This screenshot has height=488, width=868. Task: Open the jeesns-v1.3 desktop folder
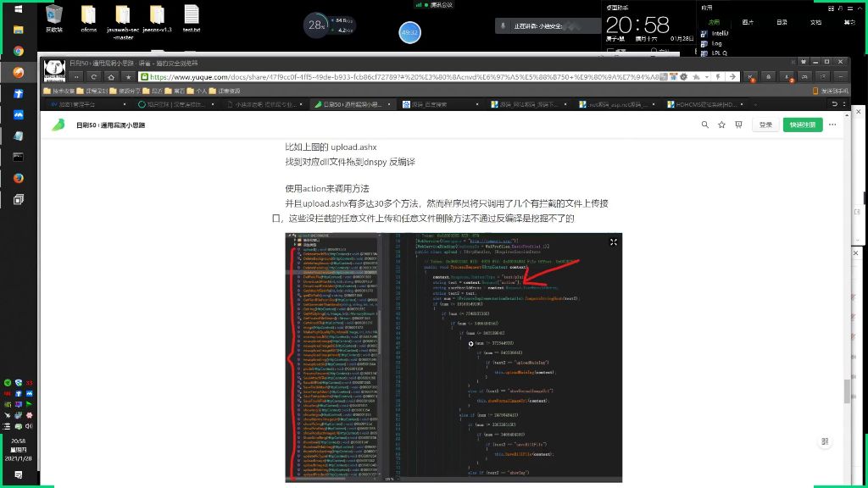(157, 19)
